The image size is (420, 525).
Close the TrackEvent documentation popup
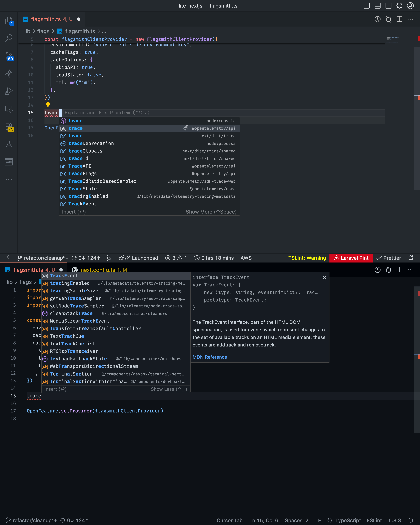pos(324,278)
